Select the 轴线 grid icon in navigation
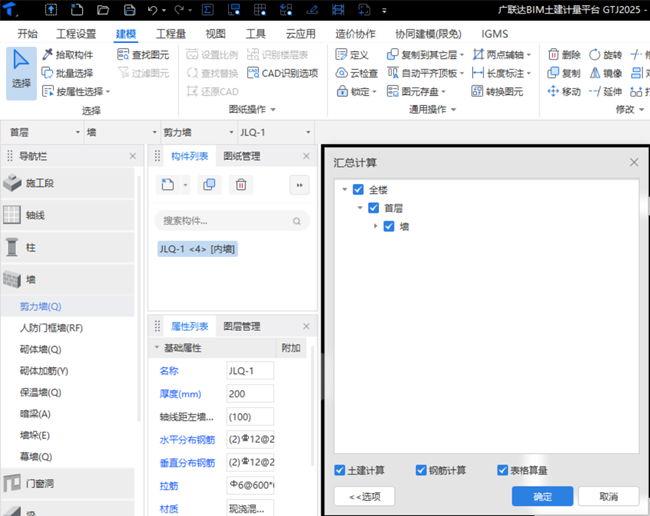The image size is (650, 516). coord(12,215)
